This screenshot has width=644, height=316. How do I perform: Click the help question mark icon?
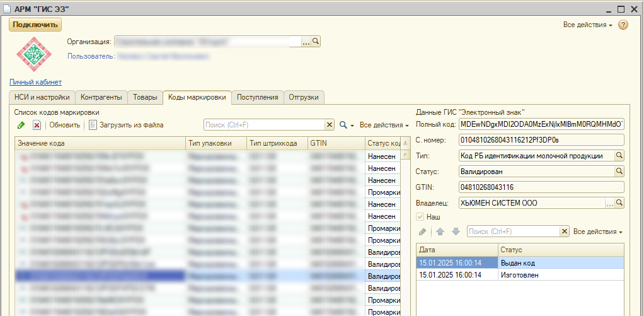click(623, 25)
